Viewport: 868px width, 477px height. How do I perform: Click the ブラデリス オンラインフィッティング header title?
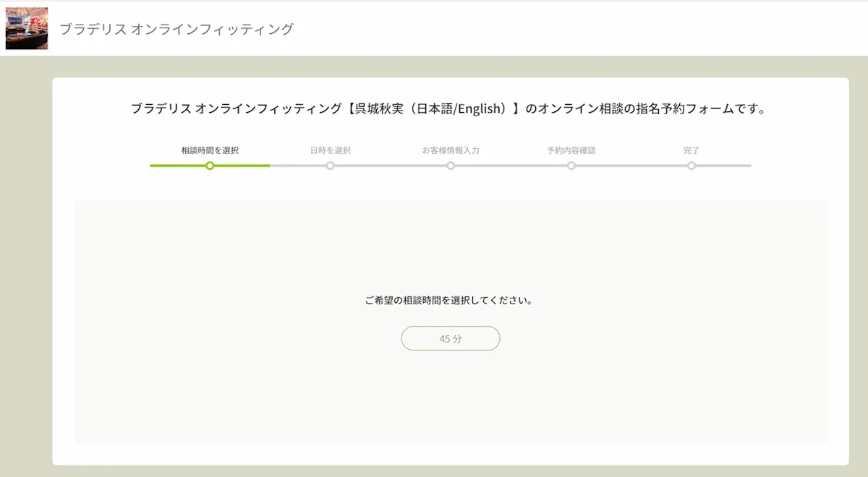[176, 29]
